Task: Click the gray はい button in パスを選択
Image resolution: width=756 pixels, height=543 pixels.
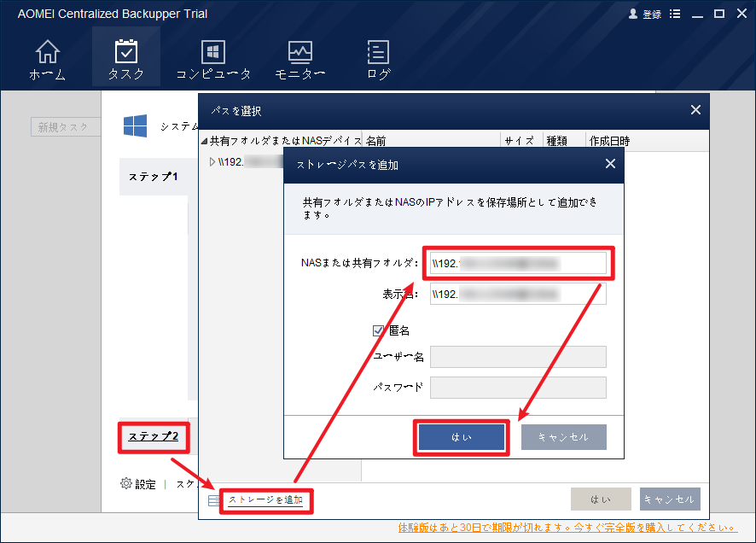Action: coord(601,499)
